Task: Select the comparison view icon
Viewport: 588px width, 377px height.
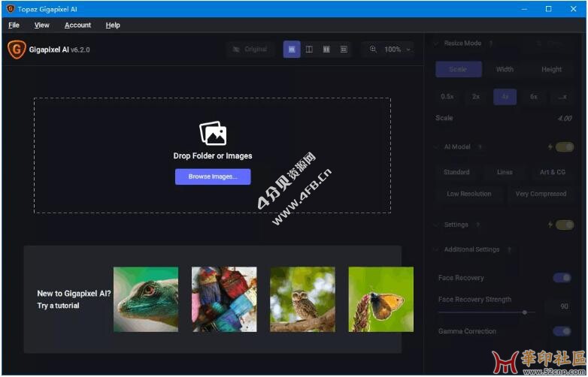Action: [344, 50]
